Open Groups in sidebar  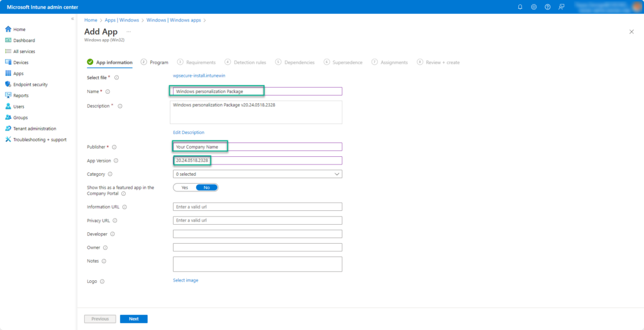[x=16, y=117]
